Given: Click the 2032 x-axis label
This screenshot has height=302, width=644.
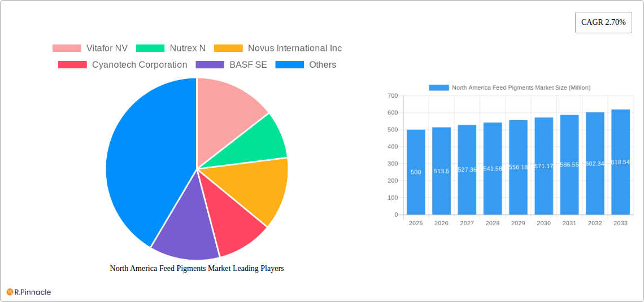Looking at the screenshot, I should click(x=595, y=223).
